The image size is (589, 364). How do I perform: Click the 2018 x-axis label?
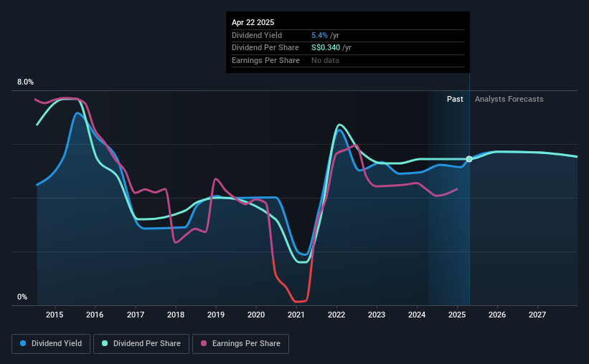pyautogui.click(x=176, y=315)
